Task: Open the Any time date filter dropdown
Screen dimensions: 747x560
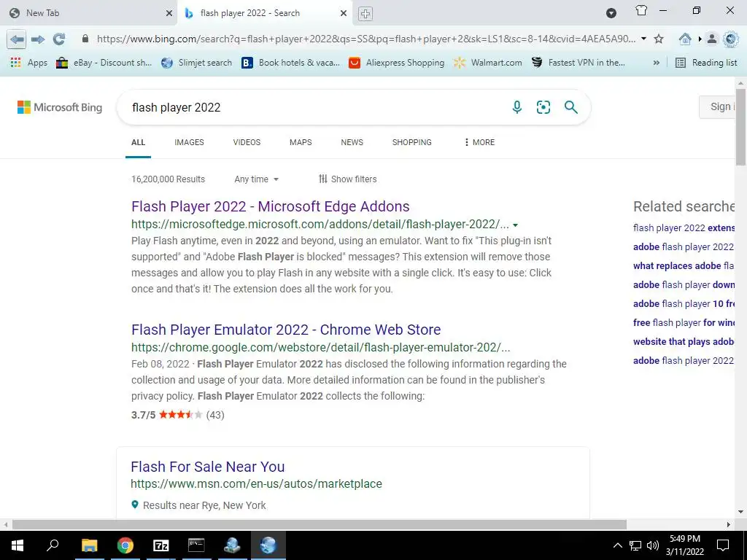Action: click(256, 179)
